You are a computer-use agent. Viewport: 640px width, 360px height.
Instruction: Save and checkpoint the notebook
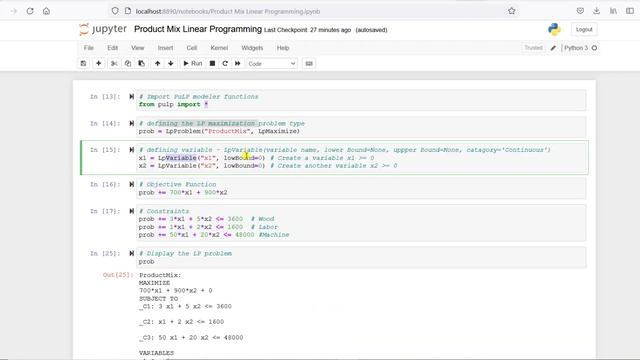pyautogui.click(x=83, y=63)
